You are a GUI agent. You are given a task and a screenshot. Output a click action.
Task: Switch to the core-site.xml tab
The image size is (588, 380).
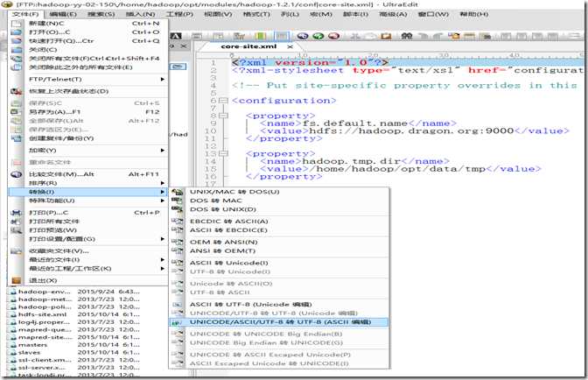(x=248, y=46)
